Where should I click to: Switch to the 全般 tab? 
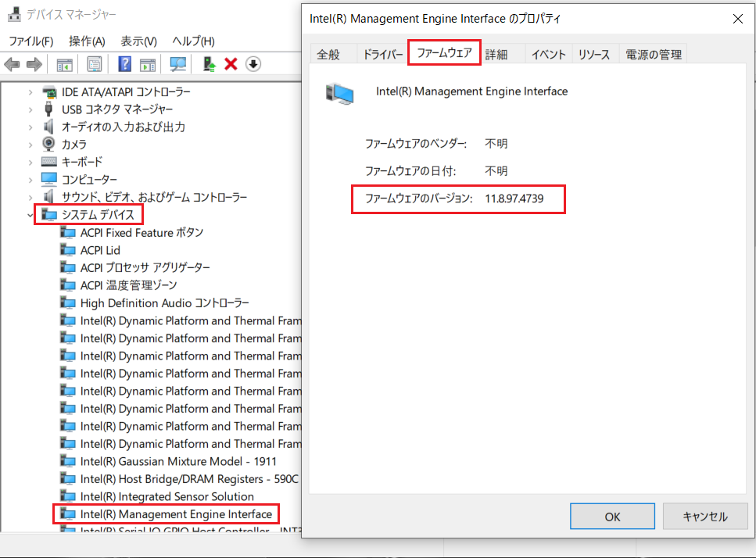tap(328, 55)
